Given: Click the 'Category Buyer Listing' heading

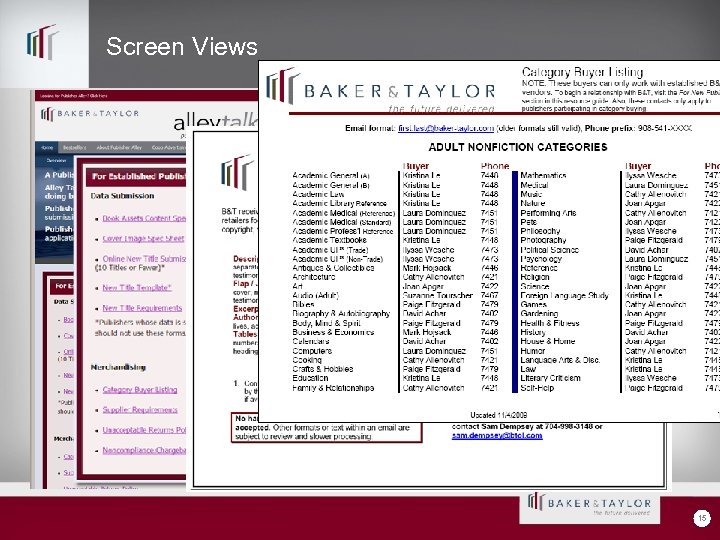Looking at the screenshot, I should tap(582, 72).
